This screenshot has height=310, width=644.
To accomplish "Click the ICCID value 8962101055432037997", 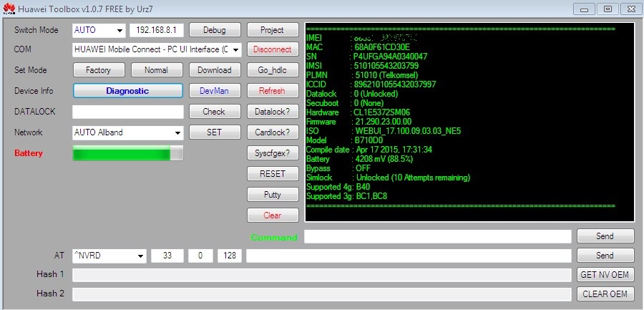I will tap(395, 84).
